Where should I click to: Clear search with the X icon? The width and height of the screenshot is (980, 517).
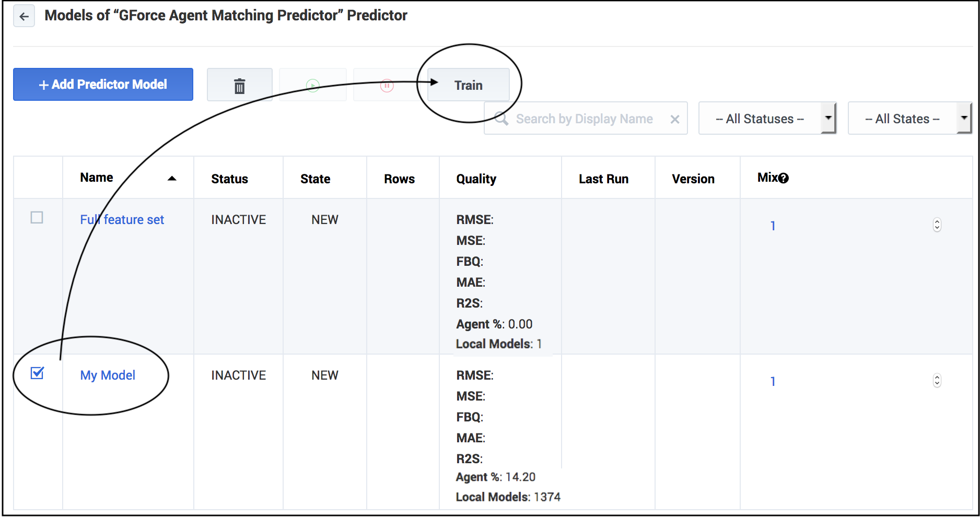(x=675, y=119)
